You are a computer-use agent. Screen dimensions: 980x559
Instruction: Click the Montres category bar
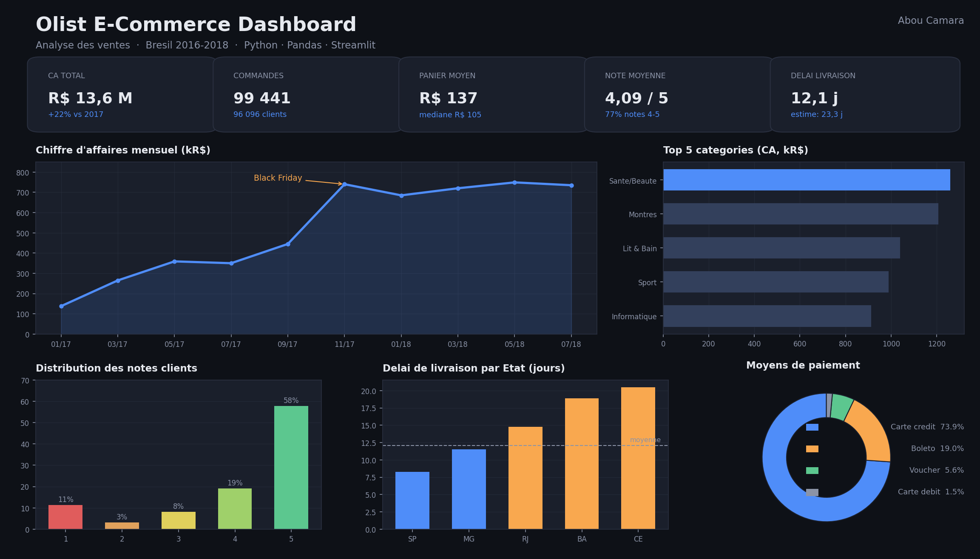(801, 214)
